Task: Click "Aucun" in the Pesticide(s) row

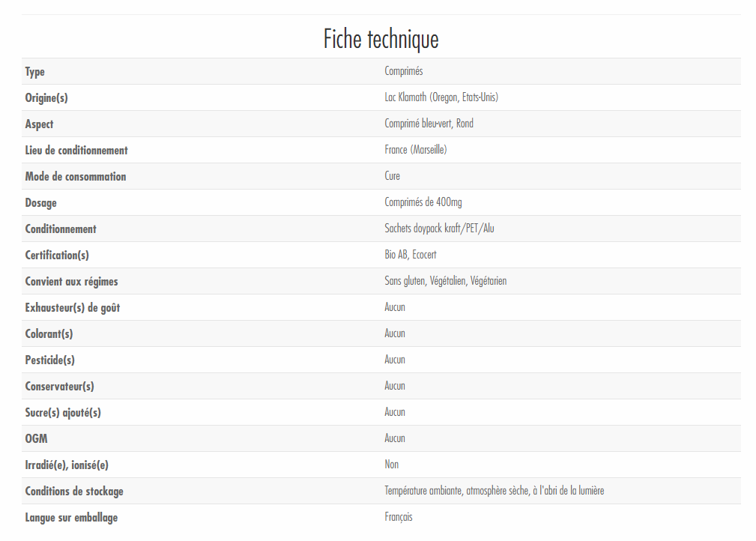Action: (x=395, y=360)
